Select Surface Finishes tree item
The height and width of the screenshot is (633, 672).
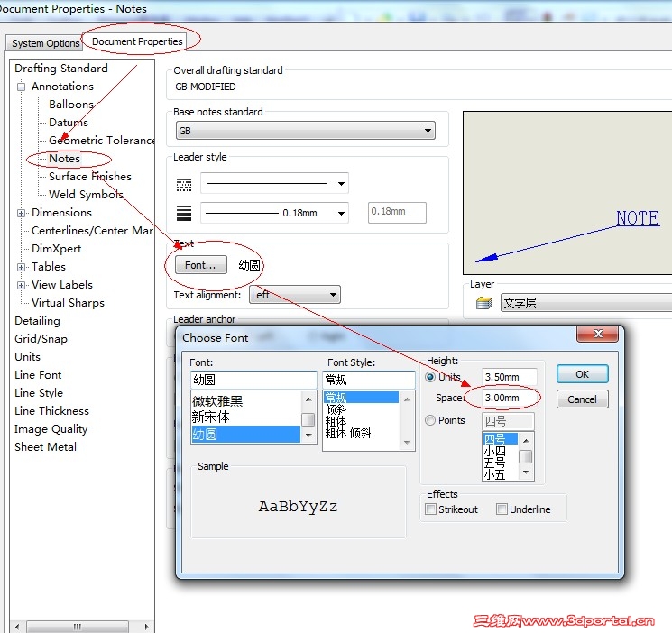pos(90,177)
